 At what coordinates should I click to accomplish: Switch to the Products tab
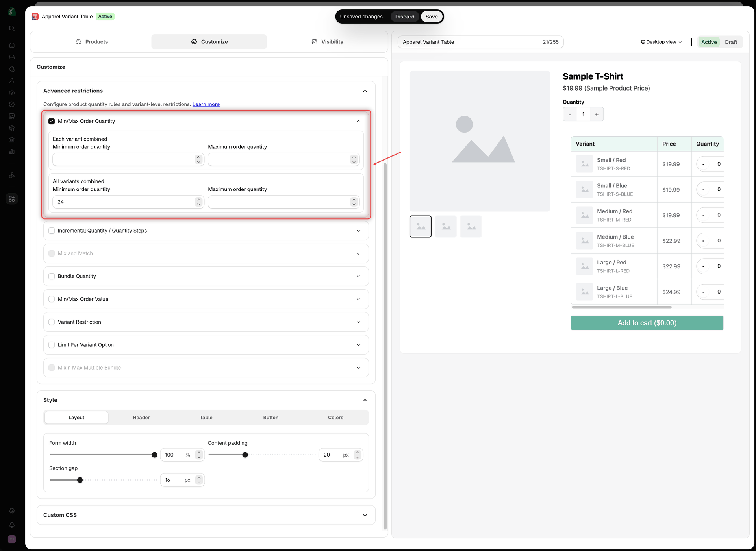[92, 42]
